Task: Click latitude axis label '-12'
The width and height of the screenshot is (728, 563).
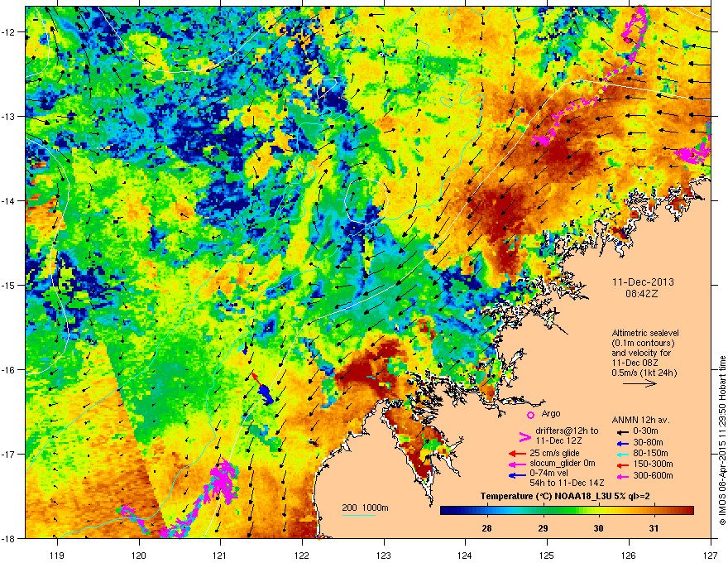Action: tap(8, 32)
